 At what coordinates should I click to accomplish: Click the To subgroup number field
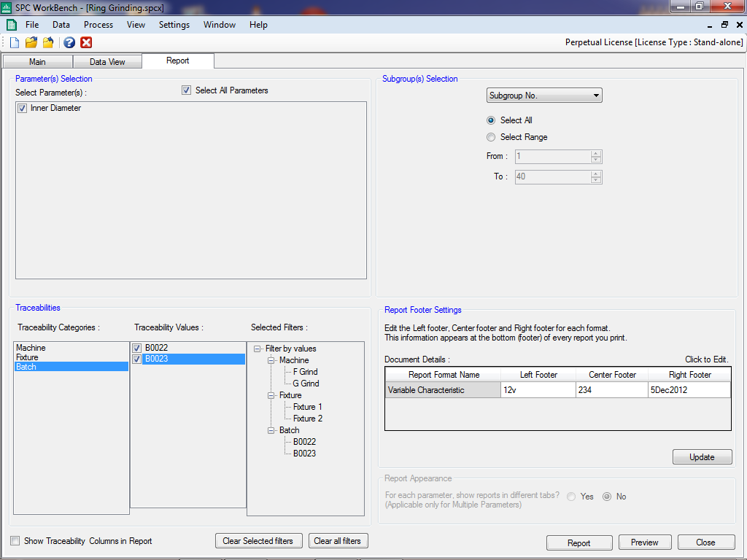point(553,176)
